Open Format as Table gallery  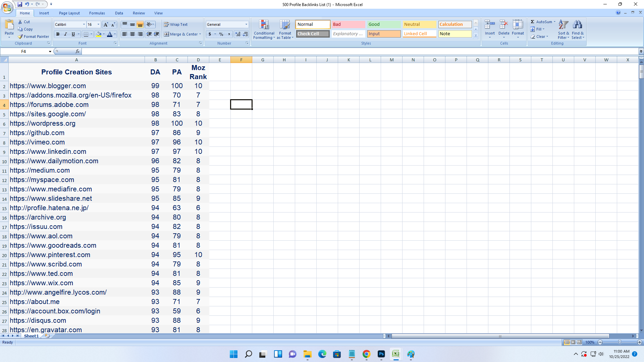tap(285, 29)
